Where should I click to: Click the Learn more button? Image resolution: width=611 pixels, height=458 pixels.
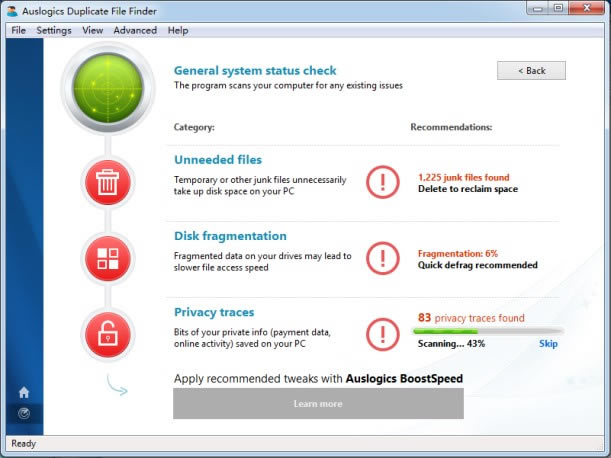pyautogui.click(x=318, y=403)
